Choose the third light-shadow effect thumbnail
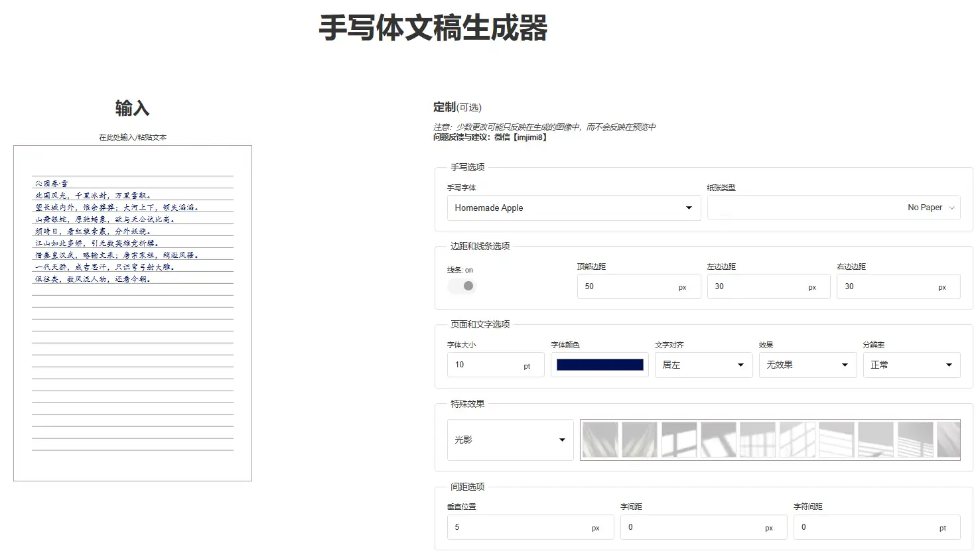This screenshot has height=553, width=980. 679,440
